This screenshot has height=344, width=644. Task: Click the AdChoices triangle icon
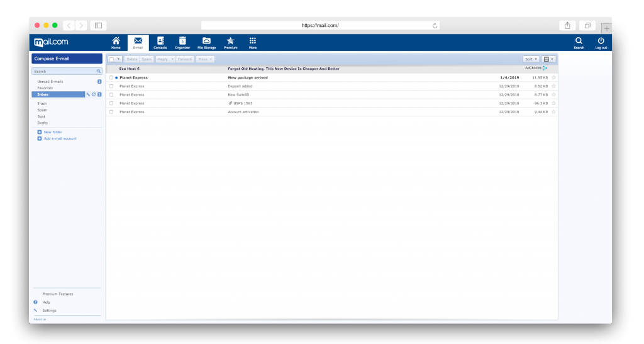[545, 68]
